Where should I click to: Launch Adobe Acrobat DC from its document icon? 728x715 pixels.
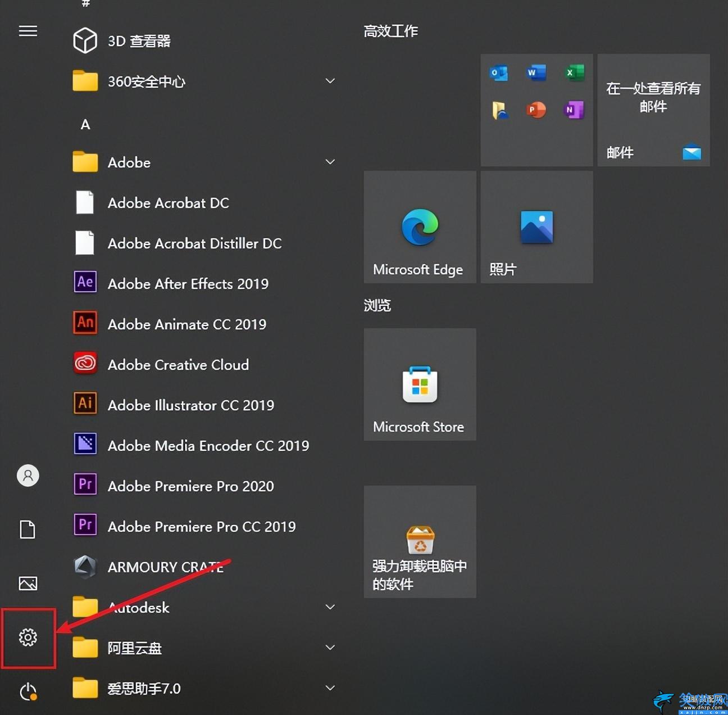pyautogui.click(x=85, y=202)
